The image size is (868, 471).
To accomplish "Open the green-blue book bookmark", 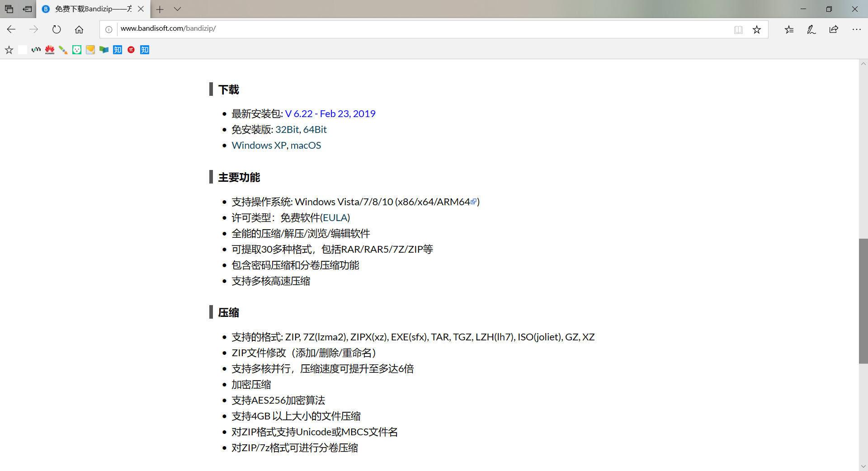I will click(x=104, y=50).
